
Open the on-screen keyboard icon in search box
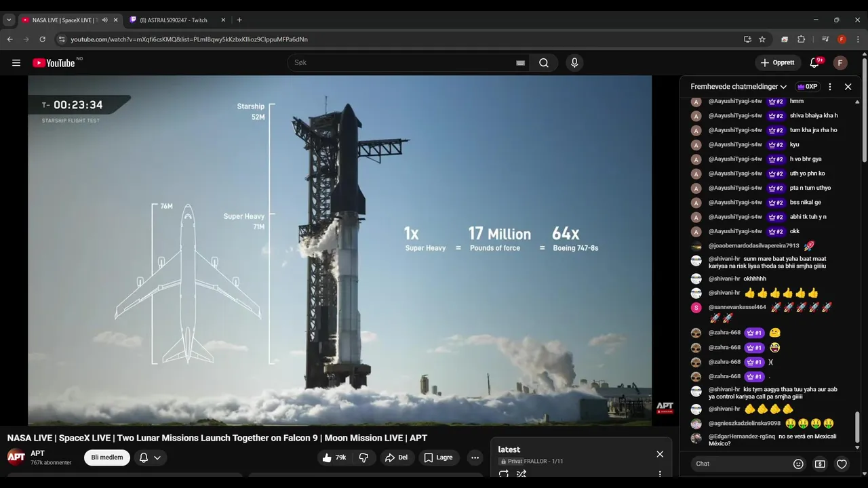[520, 63]
